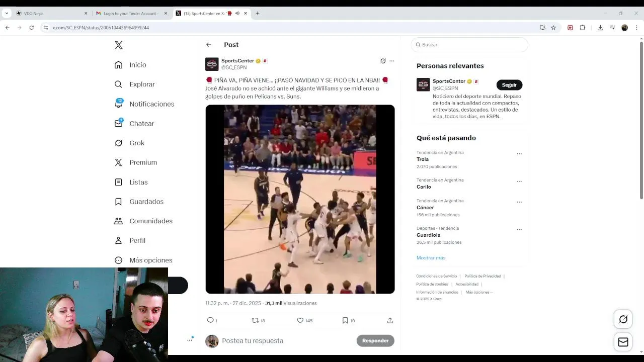
Task: Open Condiciones de Servicio link
Action: (x=436, y=276)
